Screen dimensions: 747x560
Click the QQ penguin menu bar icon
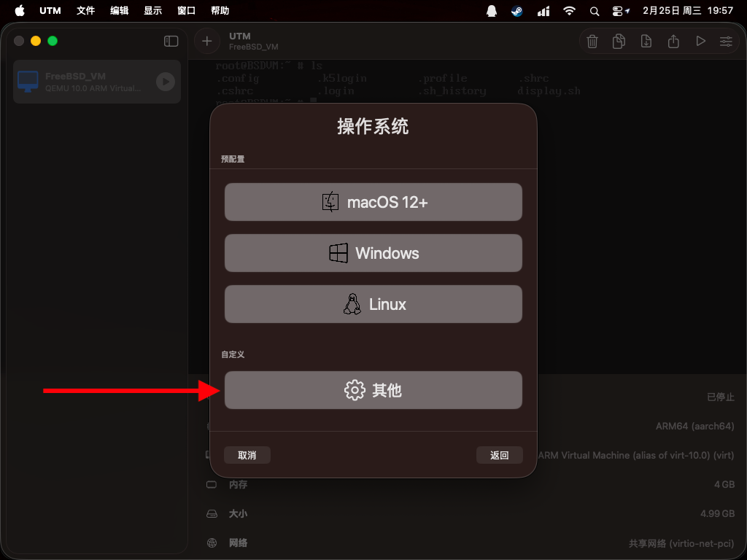coord(492,11)
